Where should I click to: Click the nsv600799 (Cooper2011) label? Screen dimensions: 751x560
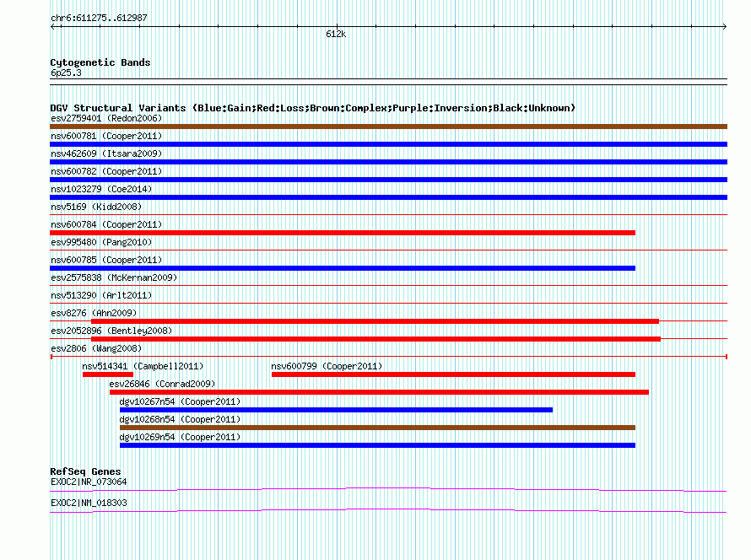click(327, 366)
